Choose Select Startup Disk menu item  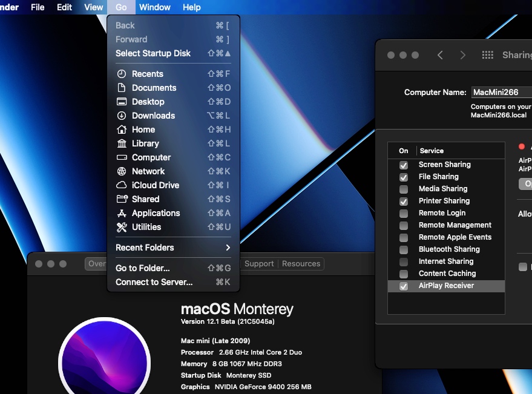pos(173,53)
